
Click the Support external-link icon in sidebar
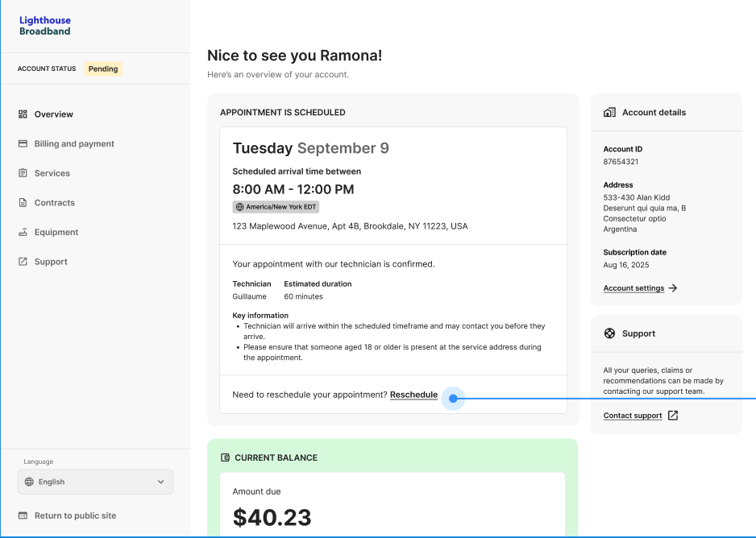(x=23, y=262)
